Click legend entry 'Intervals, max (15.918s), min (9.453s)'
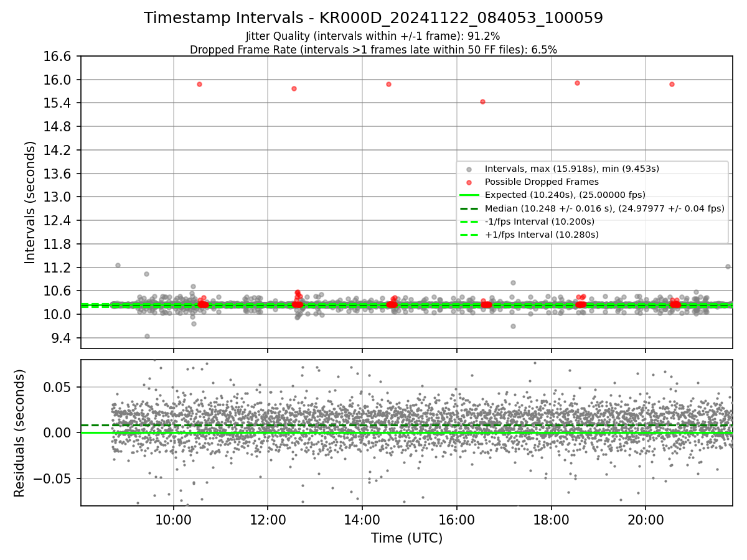747x560 pixels. point(572,169)
